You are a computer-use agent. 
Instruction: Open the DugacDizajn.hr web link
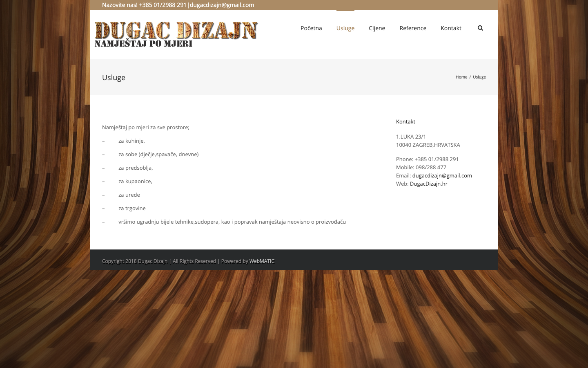tap(428, 184)
